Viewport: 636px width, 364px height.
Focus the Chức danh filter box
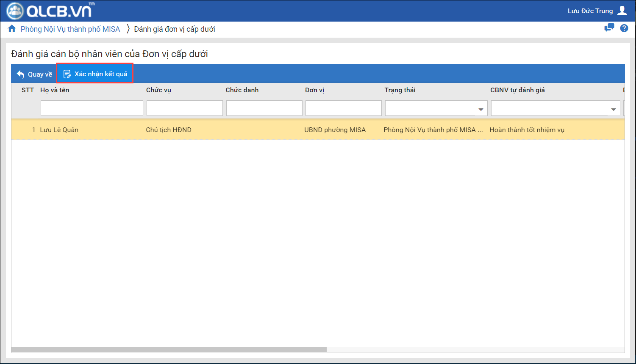[x=264, y=108]
